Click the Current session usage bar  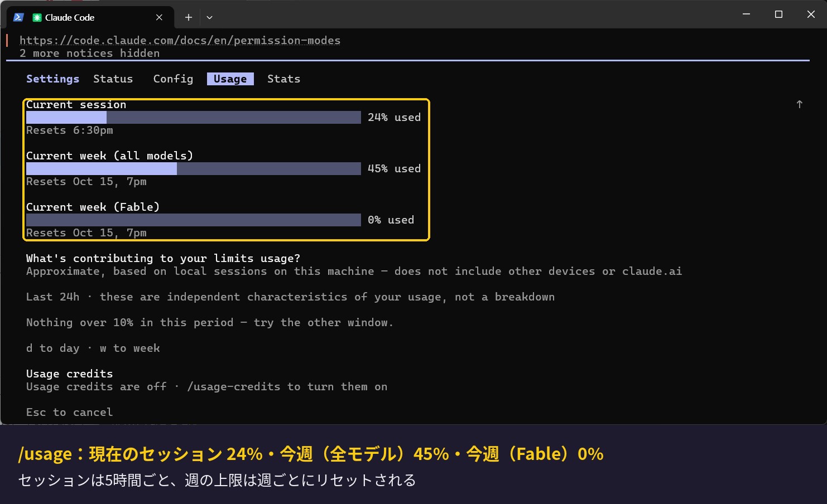coord(194,117)
